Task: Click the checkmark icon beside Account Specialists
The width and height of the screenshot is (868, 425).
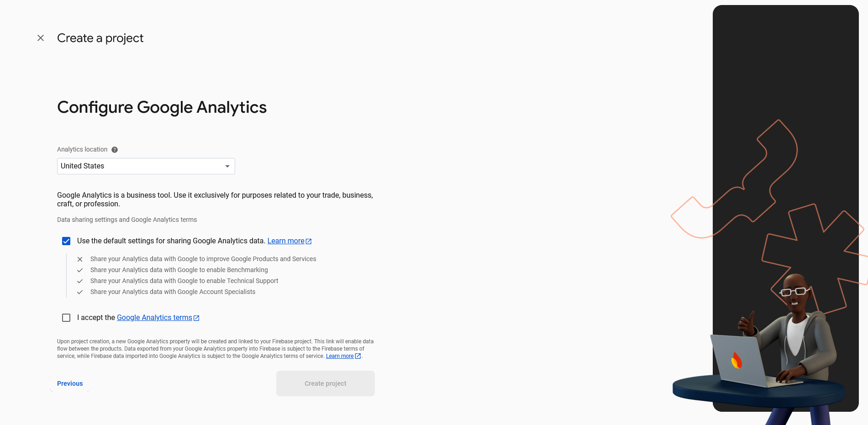Action: tap(80, 292)
